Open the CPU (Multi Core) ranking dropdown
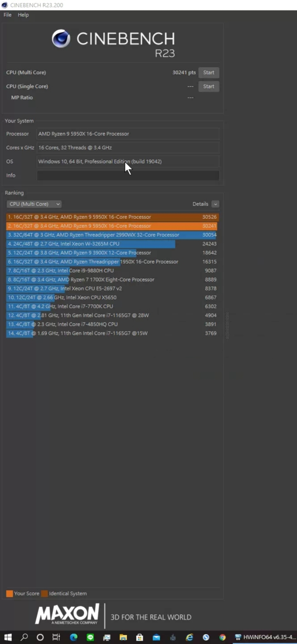Screen dimensions: 297x644 pos(34,204)
